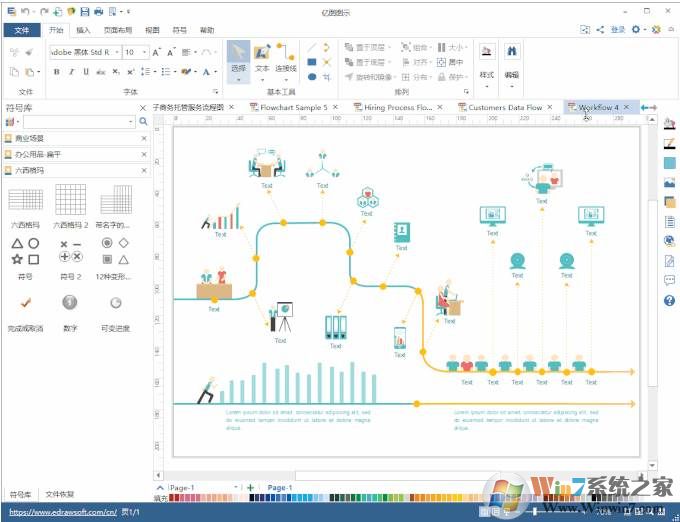Toggle strikethrough formatting
Screen dimensions: 680x522
tap(101, 72)
